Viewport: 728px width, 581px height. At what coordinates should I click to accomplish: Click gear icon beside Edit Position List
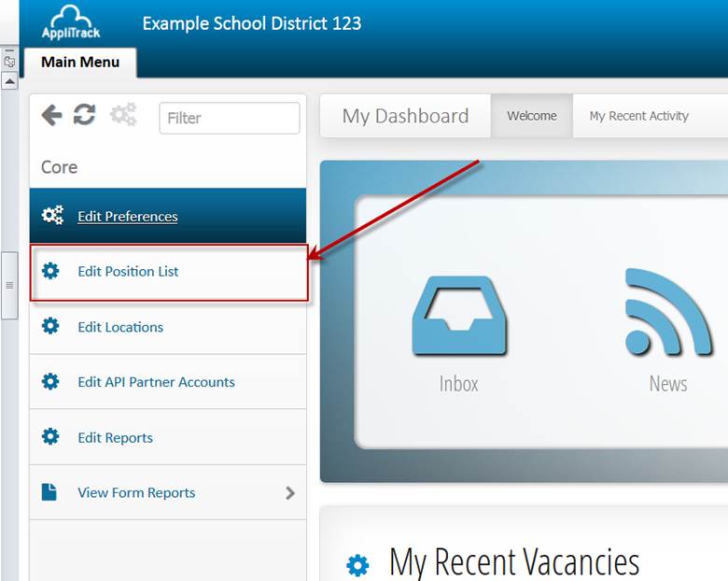(x=50, y=271)
